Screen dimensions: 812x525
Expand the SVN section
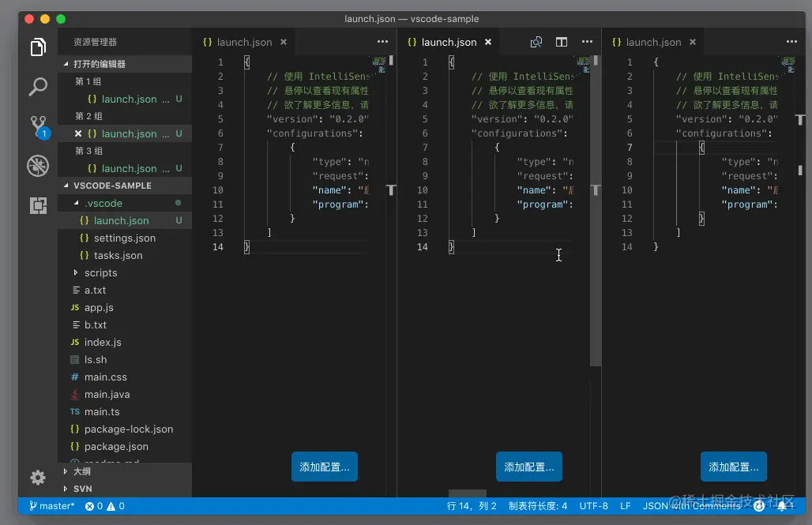point(125,488)
